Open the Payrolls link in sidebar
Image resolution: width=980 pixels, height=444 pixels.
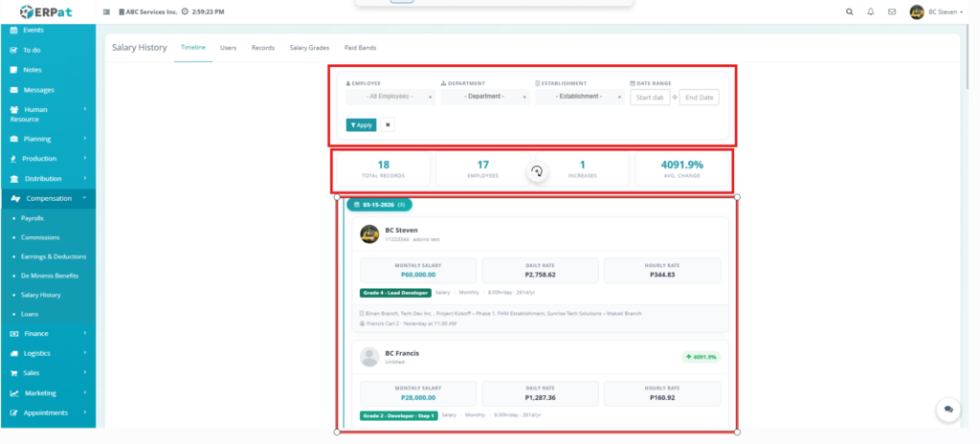[33, 218]
